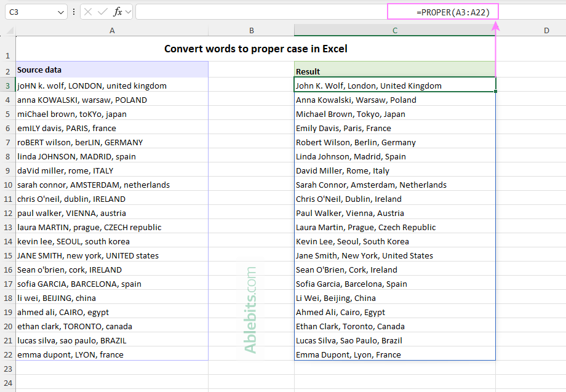Viewport: 566px width, 392px height.
Task: Open the dropdown arrow in the Name Box field
Action: (x=61, y=12)
